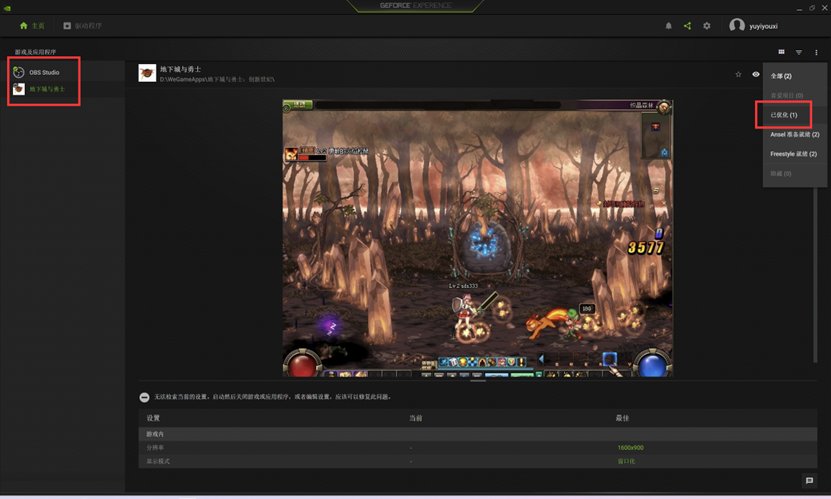Click the 地下城与勇士 title heading
This screenshot has height=499, width=831.
pyautogui.click(x=180, y=69)
